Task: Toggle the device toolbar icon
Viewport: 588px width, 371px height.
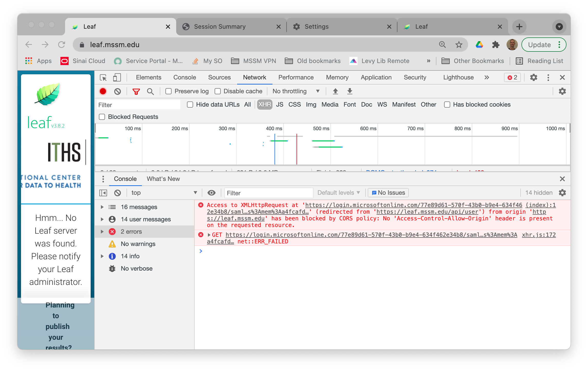Action: coord(117,77)
